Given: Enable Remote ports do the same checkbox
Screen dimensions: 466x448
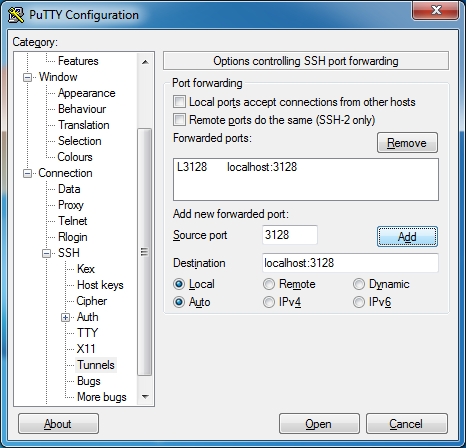Looking at the screenshot, I should (x=179, y=120).
